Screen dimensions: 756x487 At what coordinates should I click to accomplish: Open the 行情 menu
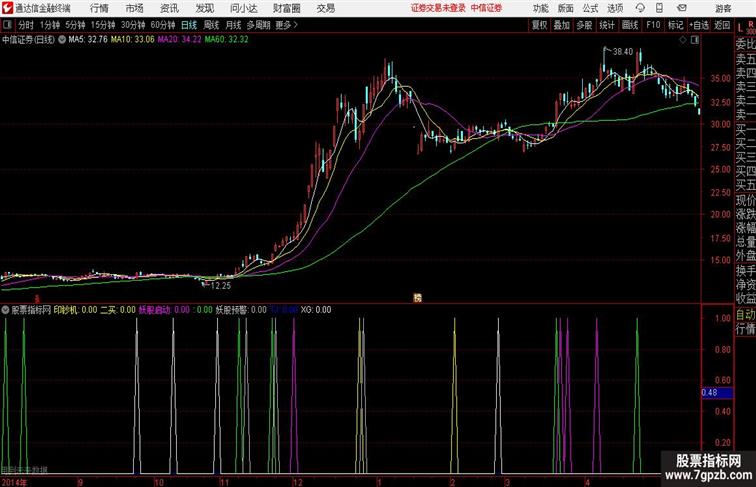(x=99, y=8)
